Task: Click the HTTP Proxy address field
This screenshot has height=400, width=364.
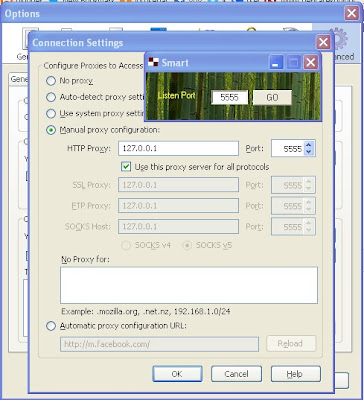Action: (178, 148)
